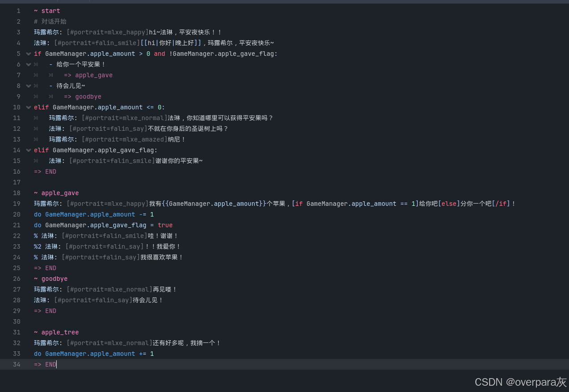Collapse the 'elif GameManager.apple_amount <= 0:' block

click(29, 107)
